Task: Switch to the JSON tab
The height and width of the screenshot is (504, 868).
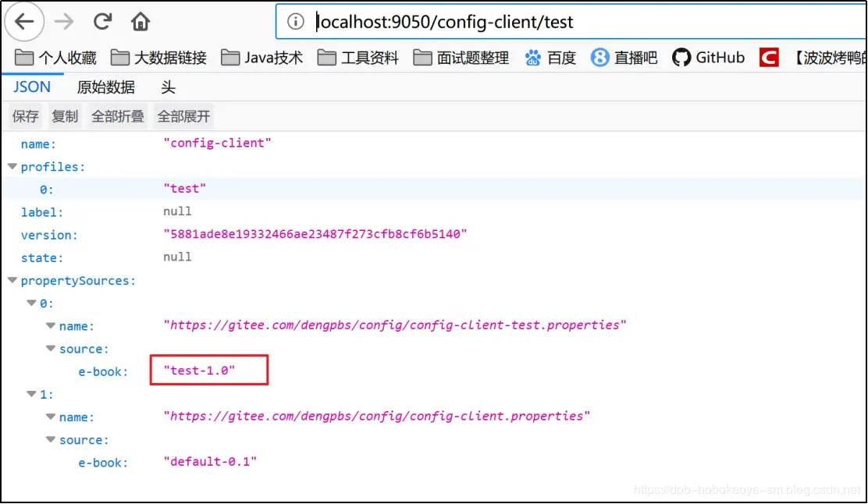Action: pyautogui.click(x=32, y=87)
